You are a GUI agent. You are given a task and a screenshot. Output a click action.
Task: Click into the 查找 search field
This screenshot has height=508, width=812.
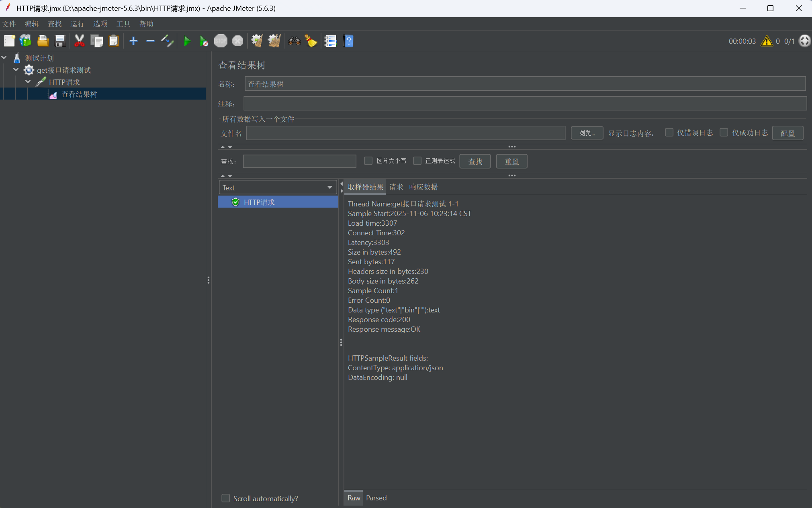coord(299,161)
